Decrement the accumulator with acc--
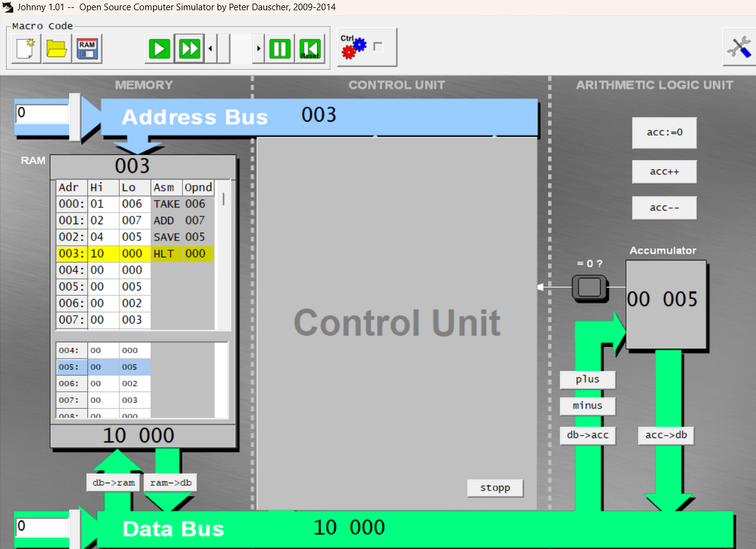 (x=664, y=207)
